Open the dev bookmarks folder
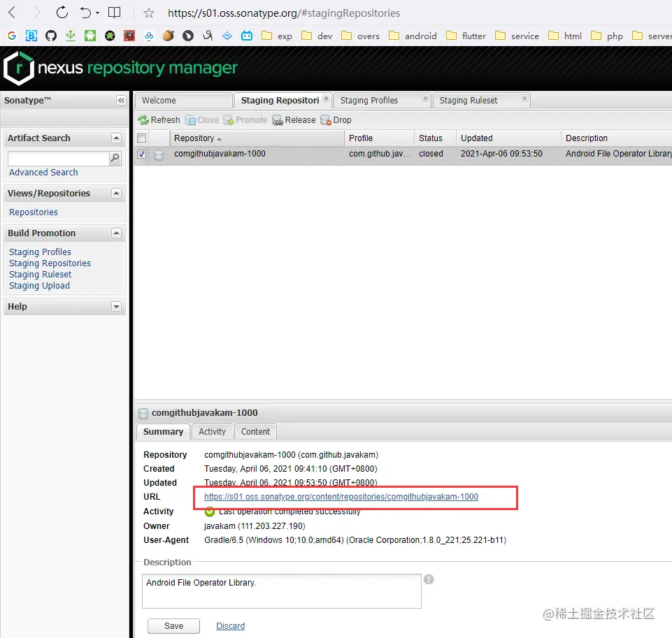This screenshot has width=672, height=638. pos(317,36)
